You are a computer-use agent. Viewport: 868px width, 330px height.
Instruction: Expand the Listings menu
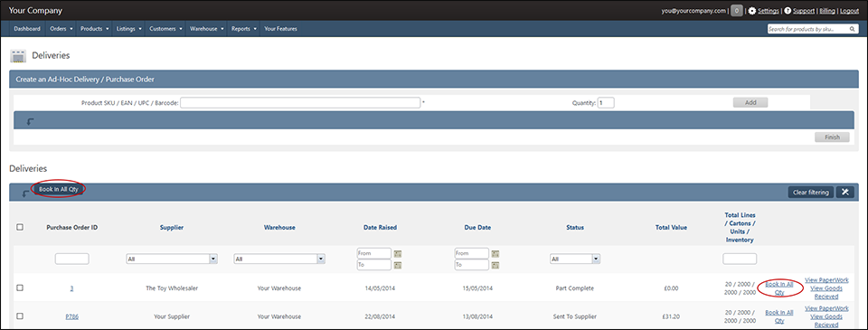[x=129, y=28]
